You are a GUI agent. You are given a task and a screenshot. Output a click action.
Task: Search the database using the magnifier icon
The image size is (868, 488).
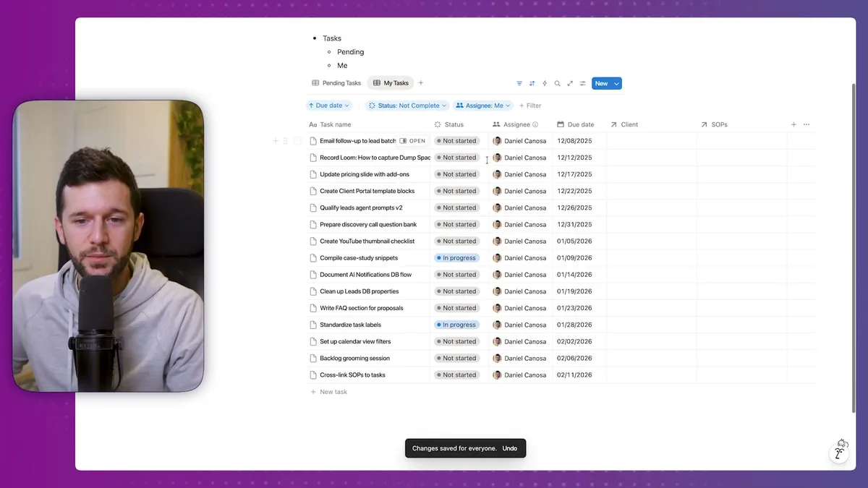point(557,83)
